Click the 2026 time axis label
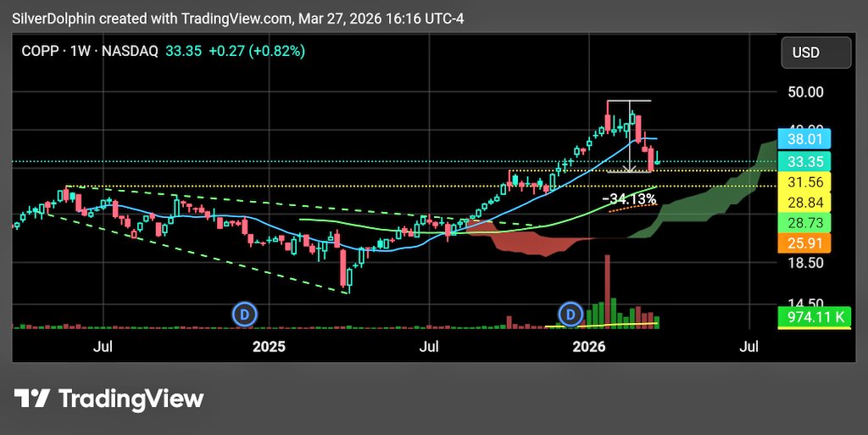The width and height of the screenshot is (868, 435). pos(589,347)
